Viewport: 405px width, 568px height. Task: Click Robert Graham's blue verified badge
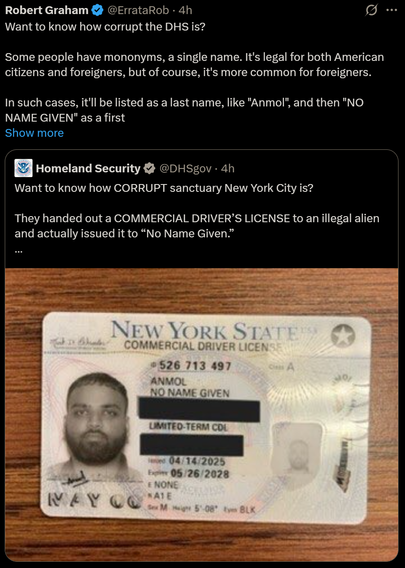point(97,11)
